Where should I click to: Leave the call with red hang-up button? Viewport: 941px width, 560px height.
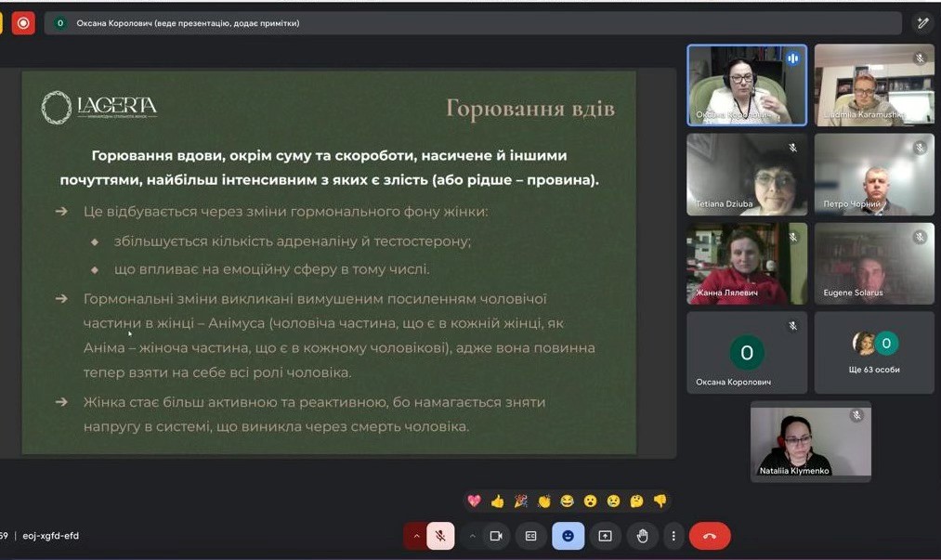710,536
